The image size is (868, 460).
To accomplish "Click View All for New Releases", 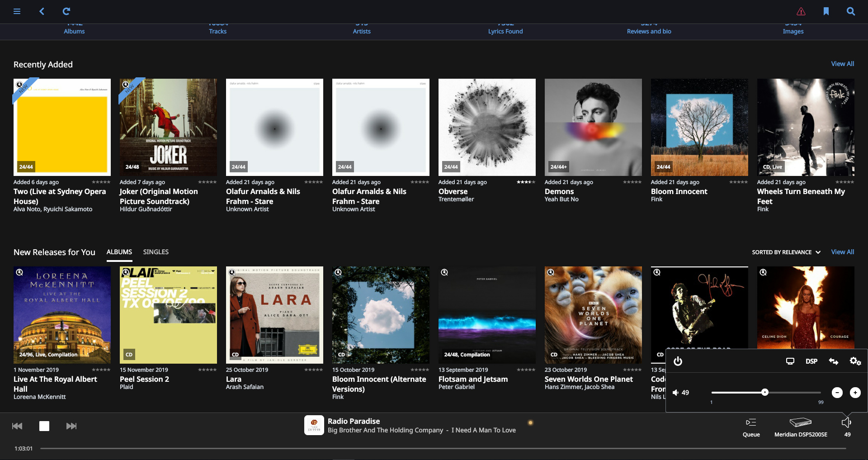I will point(843,252).
